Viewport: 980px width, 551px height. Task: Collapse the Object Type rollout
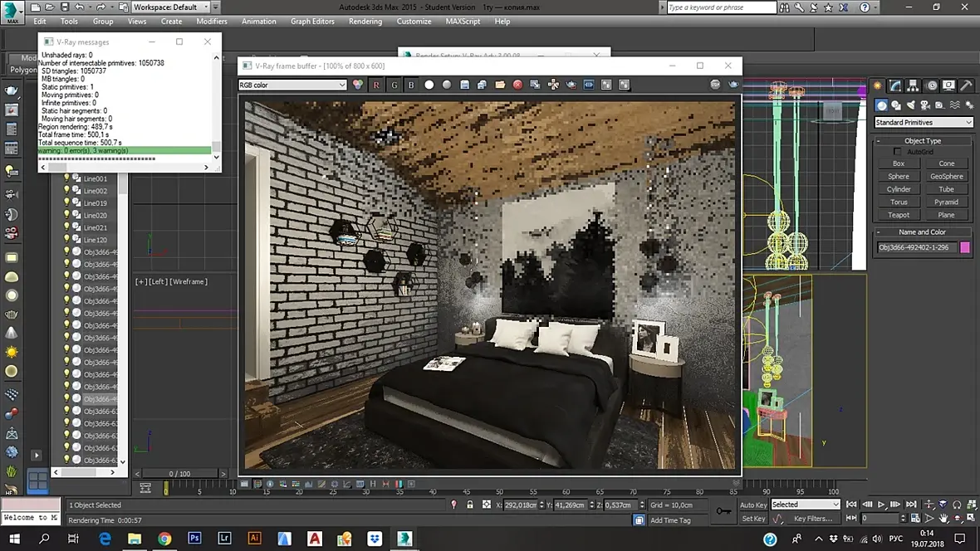(922, 141)
